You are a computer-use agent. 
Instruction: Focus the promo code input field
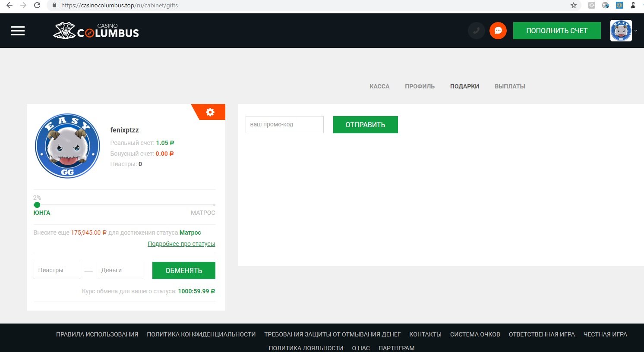coord(284,125)
